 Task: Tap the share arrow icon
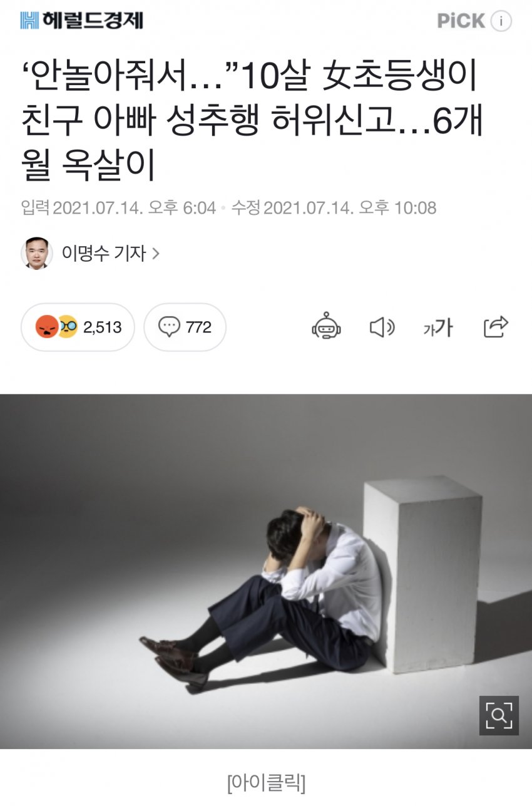(x=496, y=327)
